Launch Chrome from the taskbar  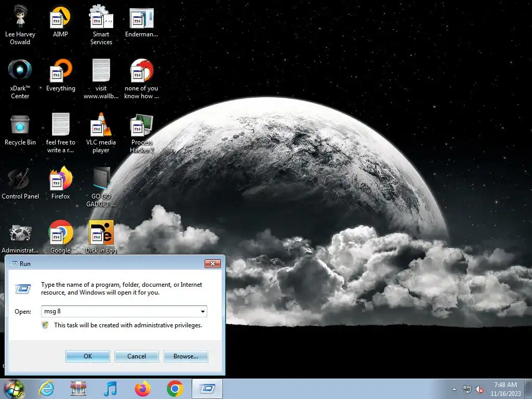pos(175,389)
